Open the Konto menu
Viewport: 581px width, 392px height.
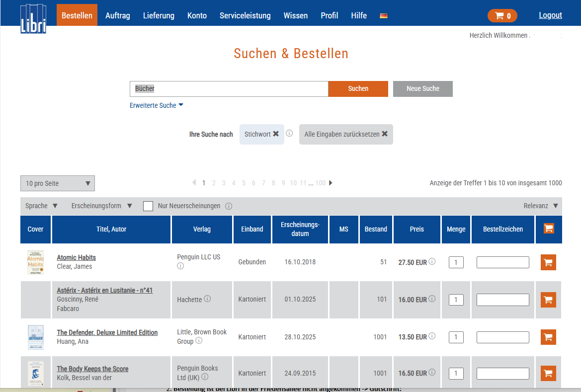[x=197, y=15]
